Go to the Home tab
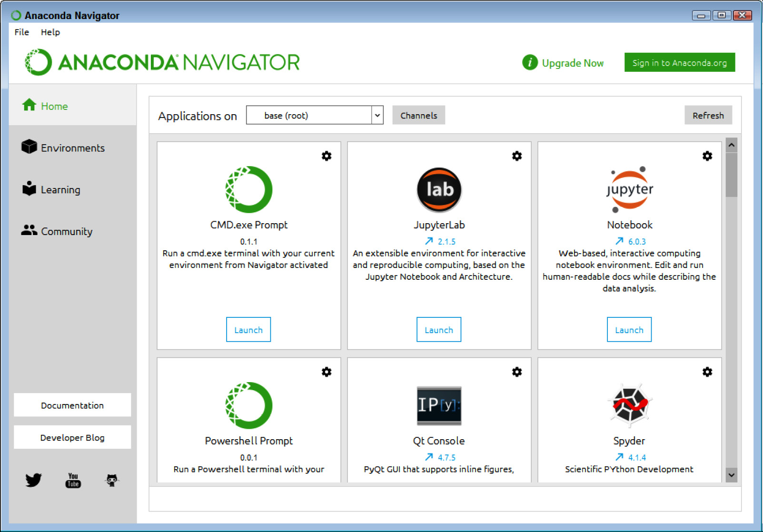The height and width of the screenshot is (532, 763). click(x=73, y=106)
